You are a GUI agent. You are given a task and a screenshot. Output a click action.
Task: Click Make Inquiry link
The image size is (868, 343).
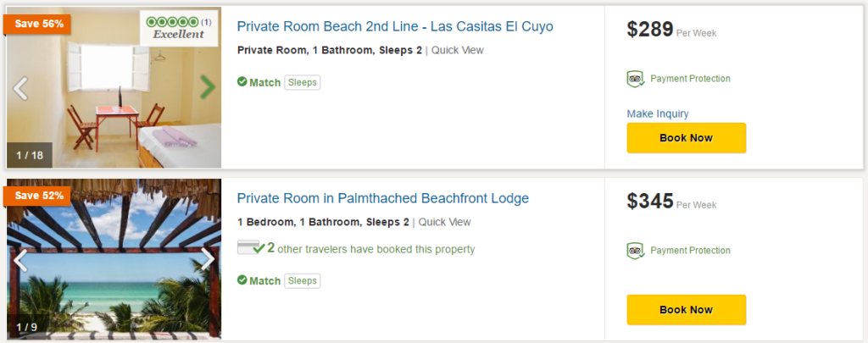657,113
